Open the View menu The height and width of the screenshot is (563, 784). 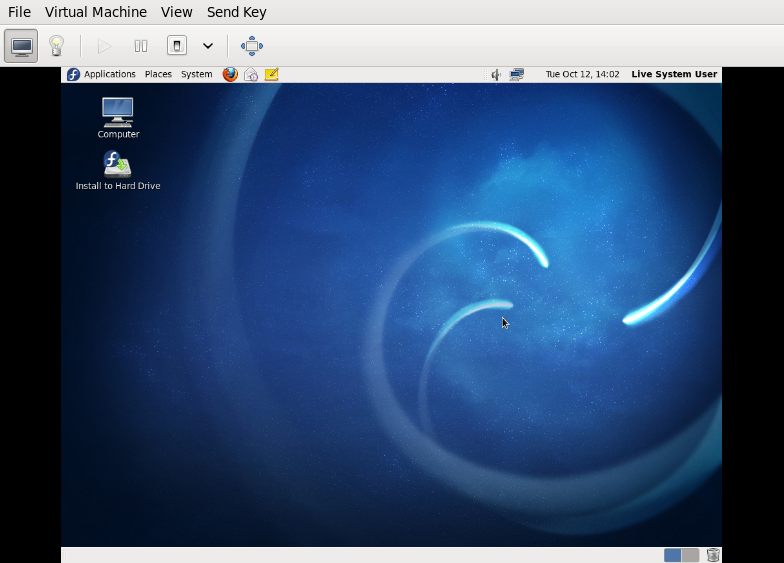coord(177,12)
